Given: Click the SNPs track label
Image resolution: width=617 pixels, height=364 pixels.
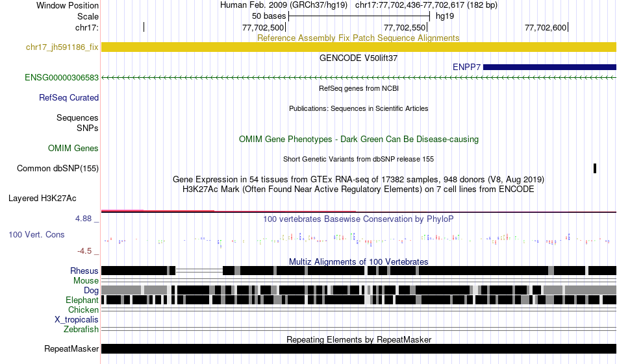Looking at the screenshot, I should 88,128.
